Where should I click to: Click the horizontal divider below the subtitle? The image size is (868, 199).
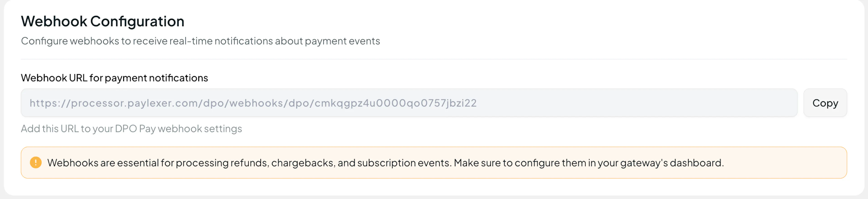tap(434, 59)
